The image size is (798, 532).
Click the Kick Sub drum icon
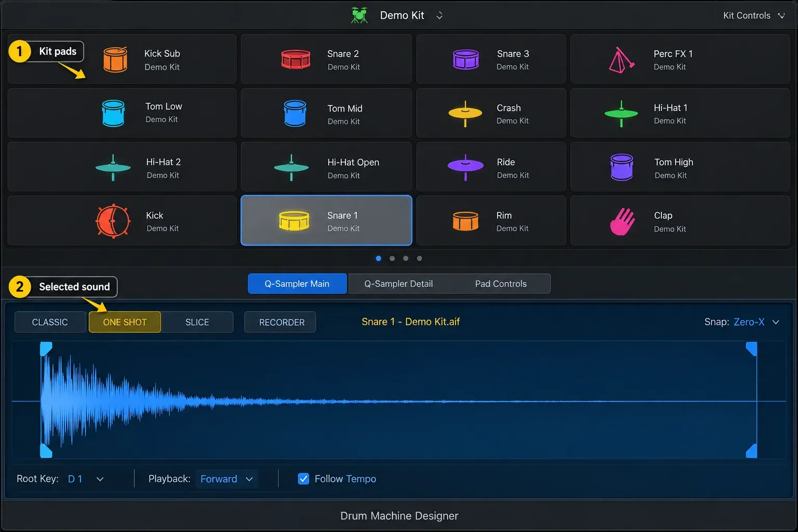[115, 59]
